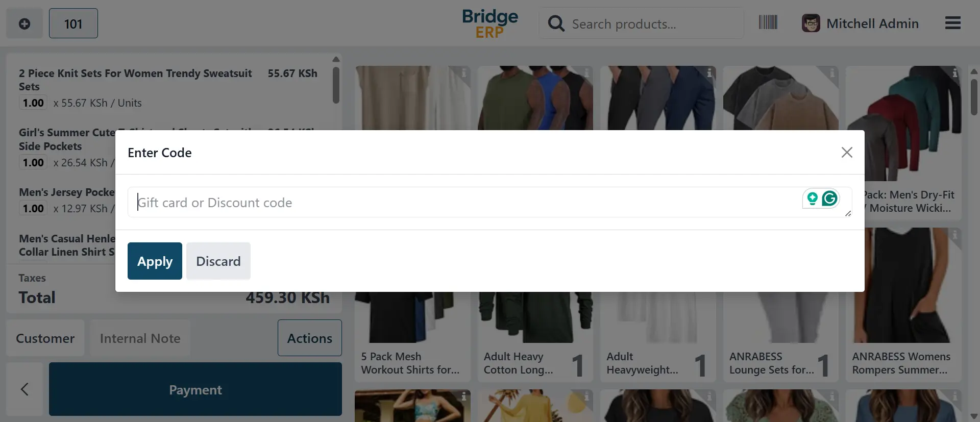Screen dimensions: 980x422
Task: Click the plus icon to add new order
Action: (x=24, y=23)
